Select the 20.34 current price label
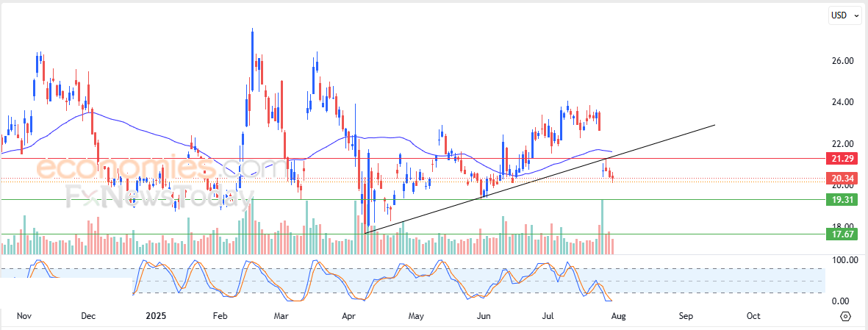This screenshot has height=330, width=868. [841, 178]
